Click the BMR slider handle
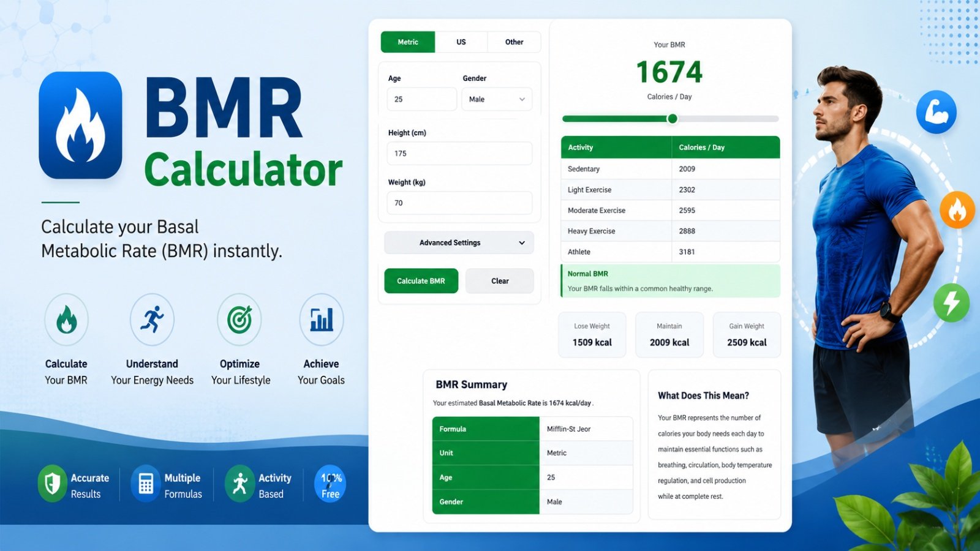This screenshot has height=551, width=980. click(x=672, y=119)
